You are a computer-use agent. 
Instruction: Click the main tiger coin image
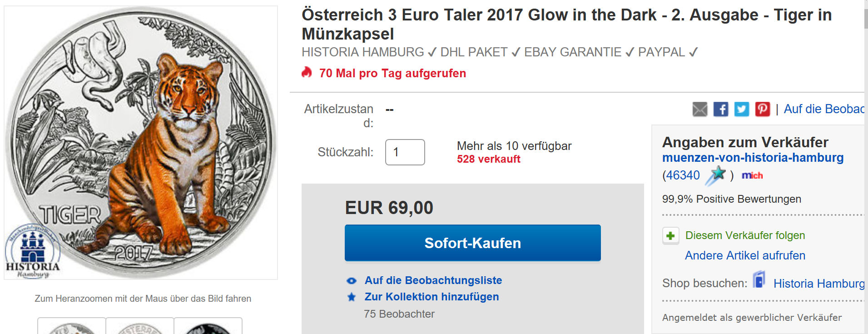tap(141, 143)
